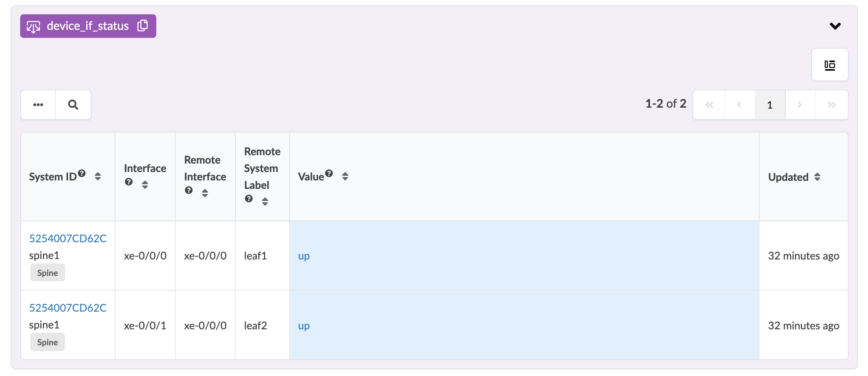868x376 pixels.
Task: Open system 5254007CD62C in leaf1 row
Action: coord(68,238)
